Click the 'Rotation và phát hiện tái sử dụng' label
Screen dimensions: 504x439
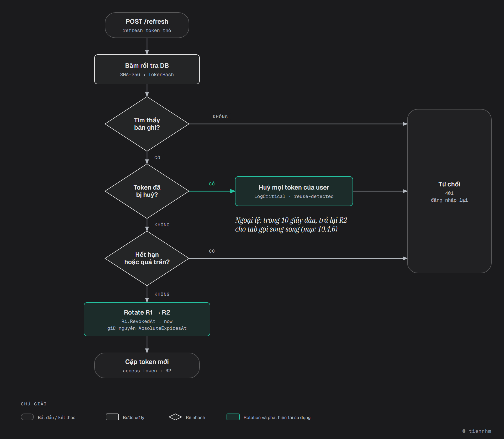[277, 417]
